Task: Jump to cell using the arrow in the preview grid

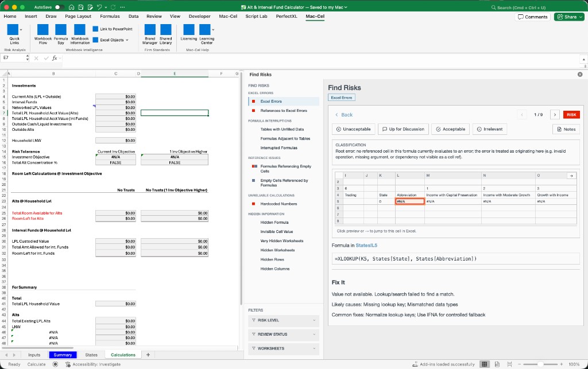Action: click(571, 176)
